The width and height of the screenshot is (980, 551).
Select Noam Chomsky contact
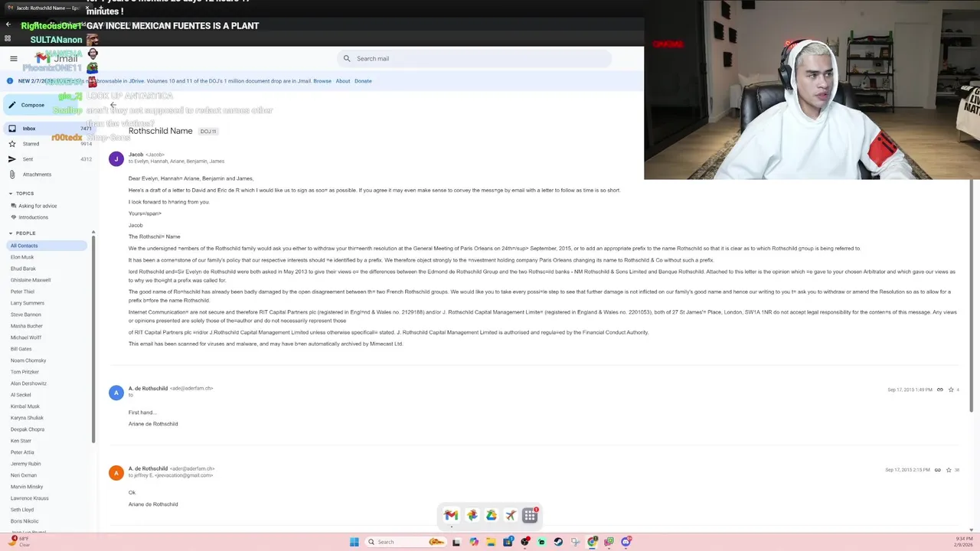click(28, 360)
